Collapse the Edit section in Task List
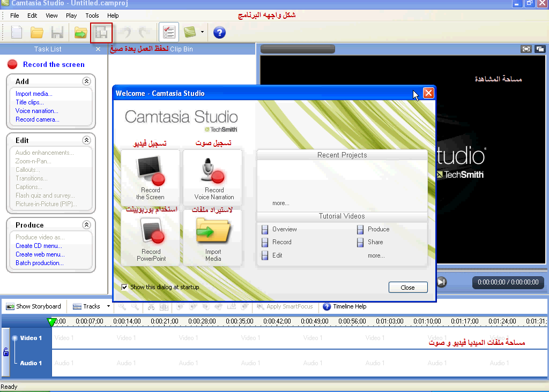Screen dimensions: 549x392 point(86,140)
